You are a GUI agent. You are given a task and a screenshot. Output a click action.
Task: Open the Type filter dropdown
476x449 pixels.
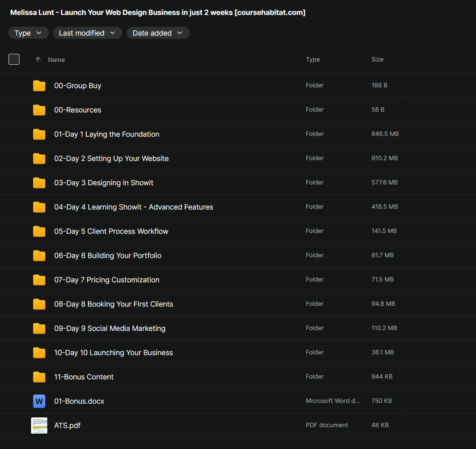28,33
